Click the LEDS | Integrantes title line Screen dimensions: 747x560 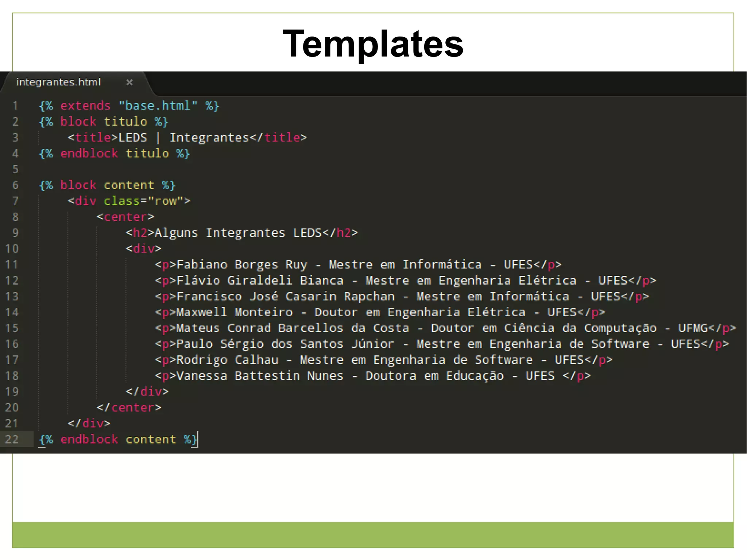187,138
